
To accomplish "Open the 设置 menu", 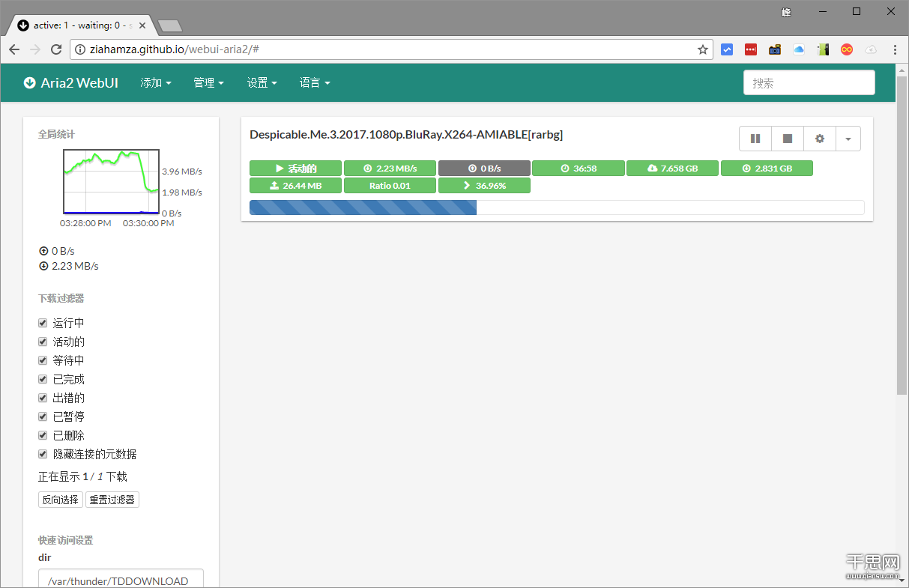I will click(262, 82).
